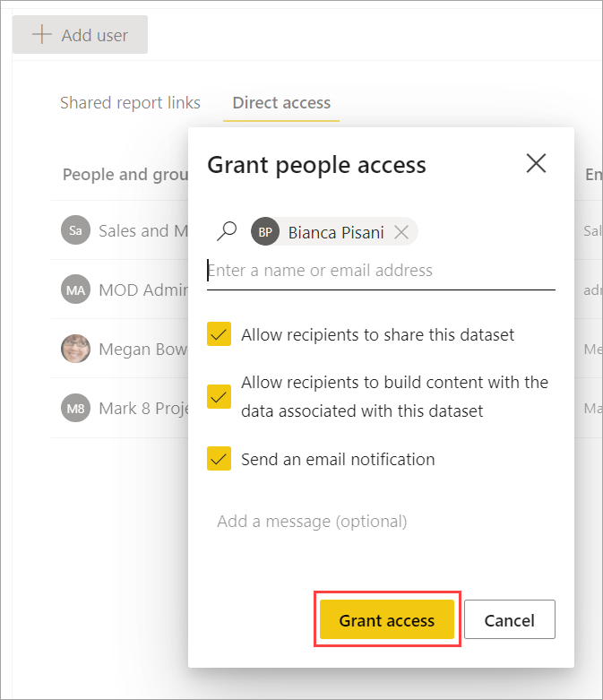Click the People and groups column header

click(125, 175)
